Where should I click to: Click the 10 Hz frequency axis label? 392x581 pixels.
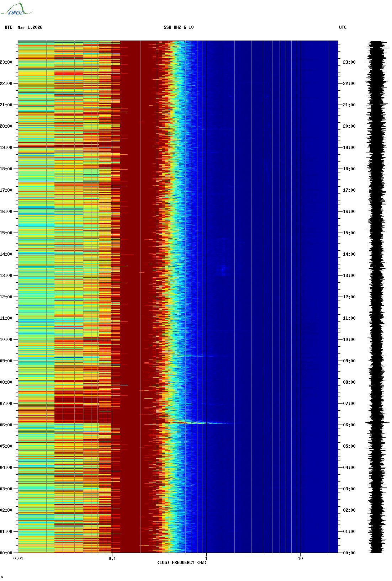(x=300, y=559)
